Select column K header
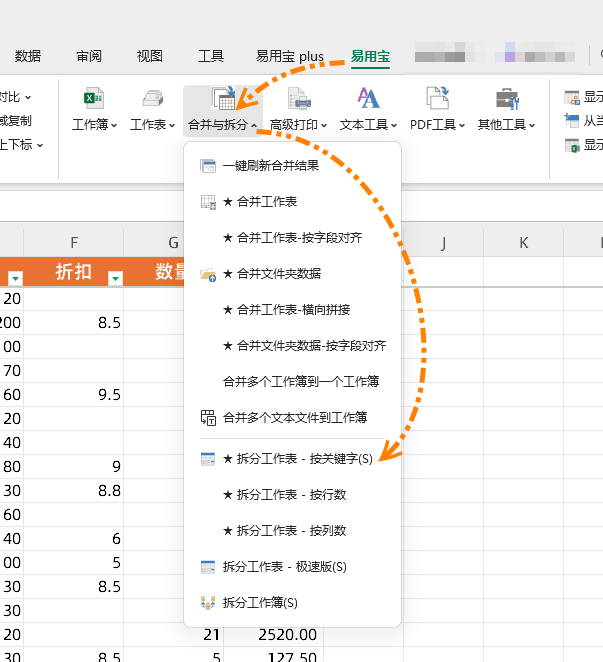 (524, 243)
